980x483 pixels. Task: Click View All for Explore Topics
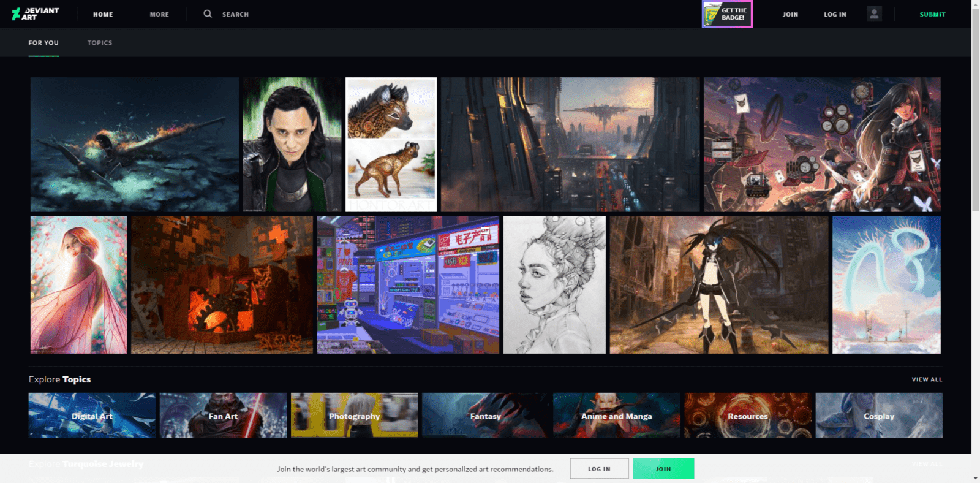[927, 379]
